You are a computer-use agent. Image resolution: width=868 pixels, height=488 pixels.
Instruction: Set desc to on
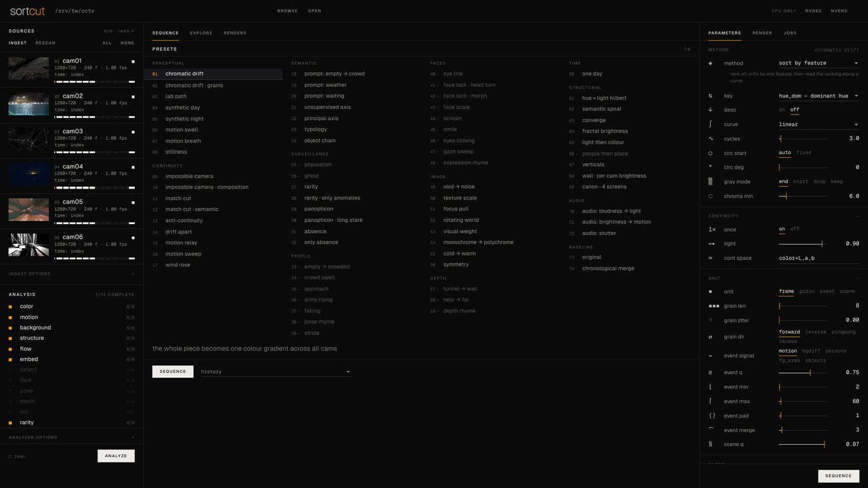[782, 110]
